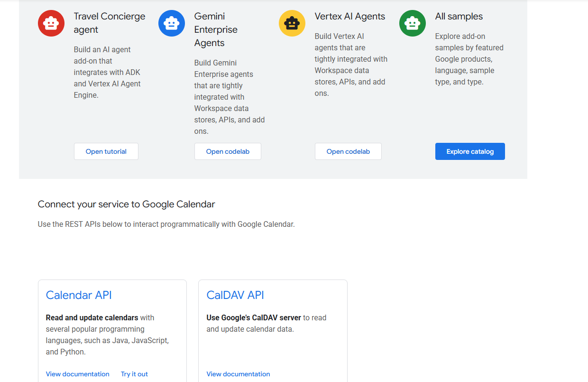Click the yellow Vertex AI Agents icon
This screenshot has height=382, width=588.
[292, 23]
